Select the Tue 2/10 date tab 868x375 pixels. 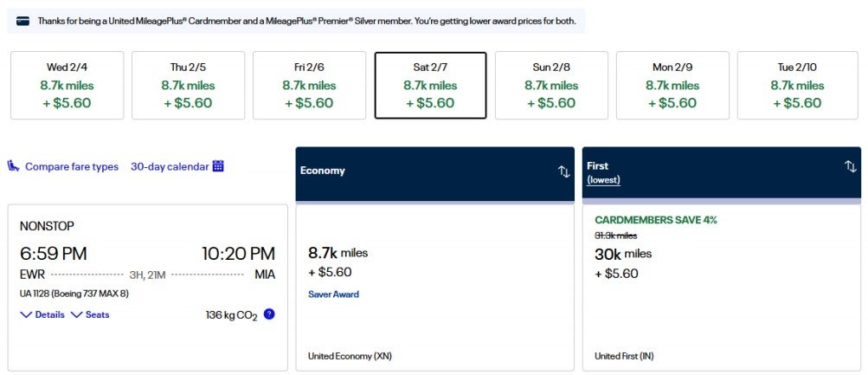797,85
